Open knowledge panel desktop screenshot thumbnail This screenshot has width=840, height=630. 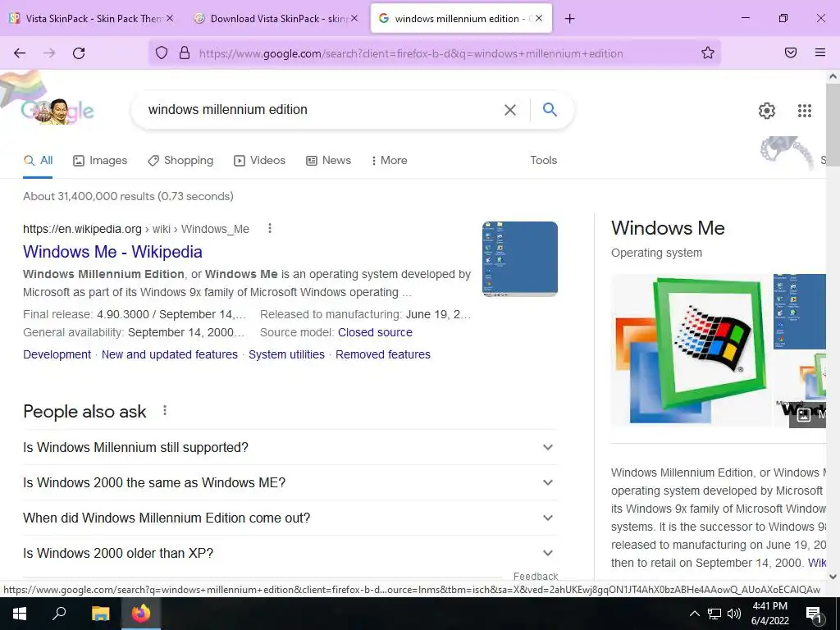coord(800,311)
